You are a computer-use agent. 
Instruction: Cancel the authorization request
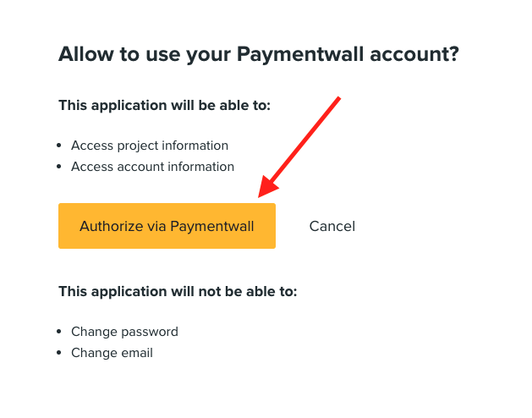click(332, 226)
